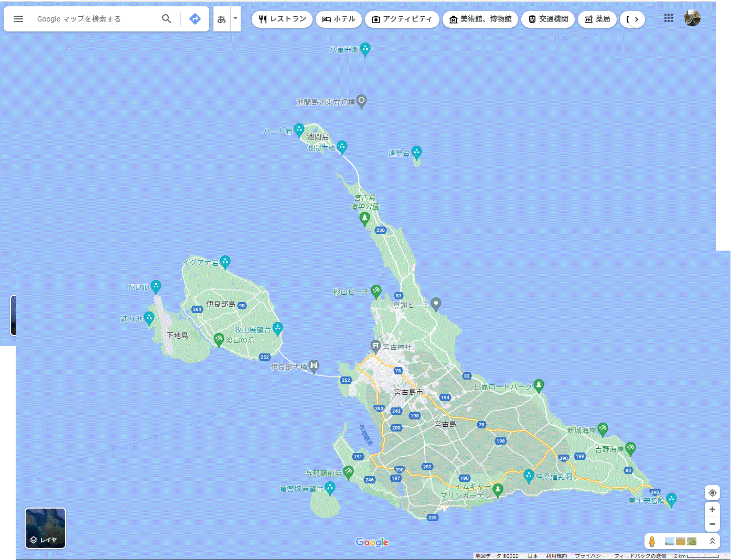Screen dimensions: 731x560
Task: Select the 通り池 marker
Action: pos(149,318)
